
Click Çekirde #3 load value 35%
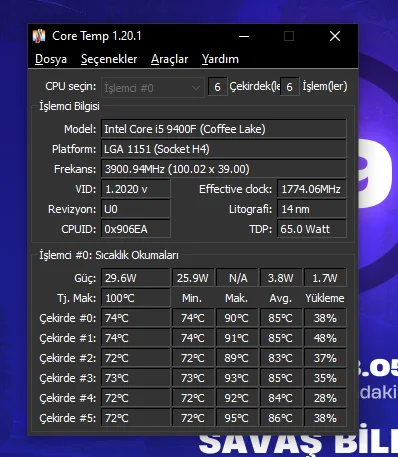325,378
